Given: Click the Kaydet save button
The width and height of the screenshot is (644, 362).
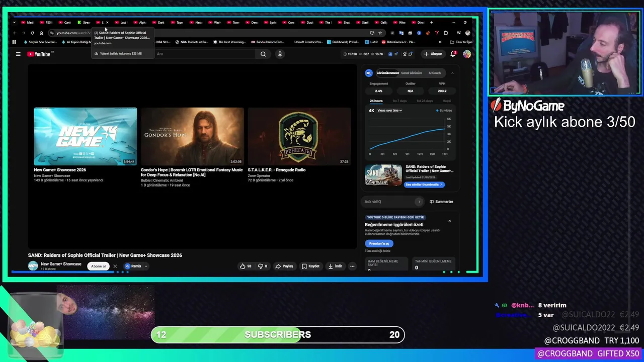Looking at the screenshot, I should [x=311, y=266].
